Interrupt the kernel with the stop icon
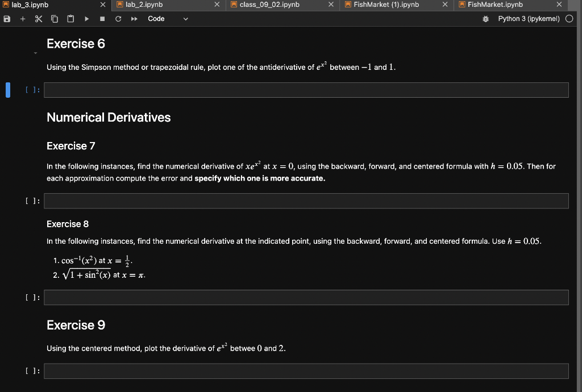582x392 pixels. 102,19
